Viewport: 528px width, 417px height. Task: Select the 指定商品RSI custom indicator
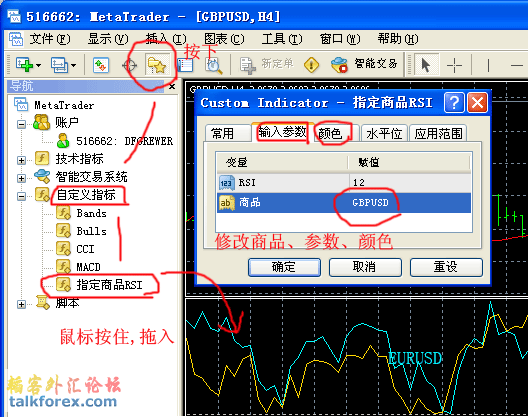click(x=109, y=285)
